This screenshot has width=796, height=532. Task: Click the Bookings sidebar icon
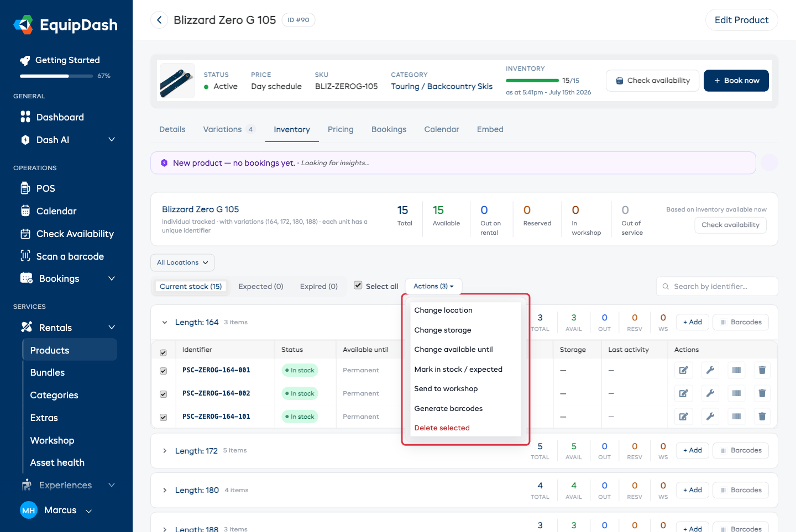[x=27, y=278]
